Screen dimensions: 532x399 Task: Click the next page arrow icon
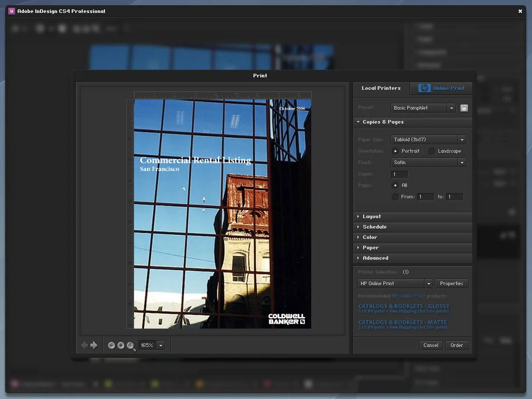click(94, 345)
